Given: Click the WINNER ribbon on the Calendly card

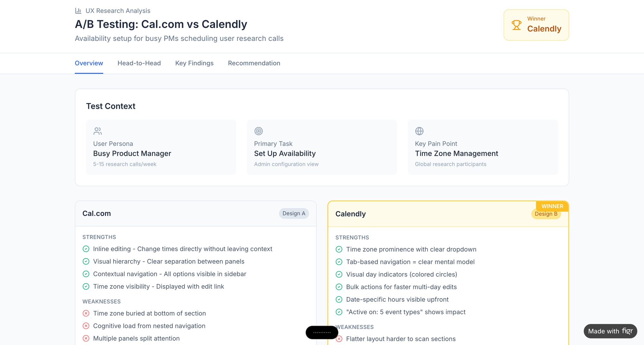Looking at the screenshot, I should pyautogui.click(x=552, y=206).
